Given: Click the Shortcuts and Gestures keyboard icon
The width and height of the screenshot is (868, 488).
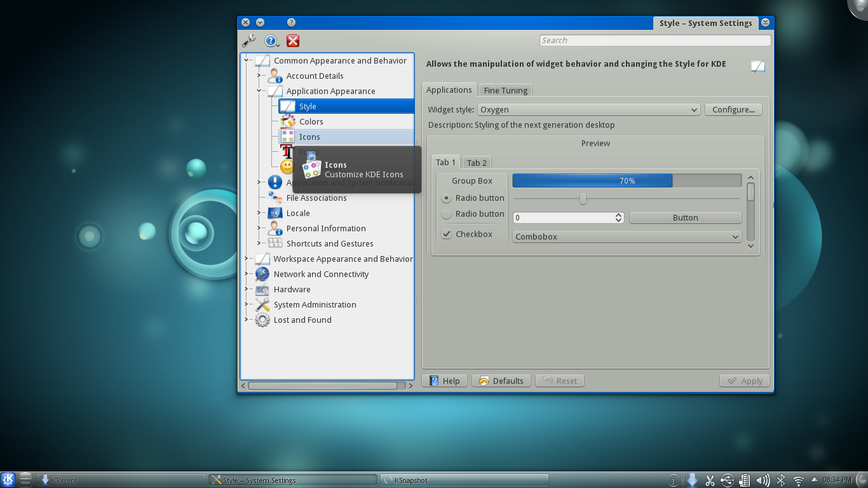Looking at the screenshot, I should (275, 243).
